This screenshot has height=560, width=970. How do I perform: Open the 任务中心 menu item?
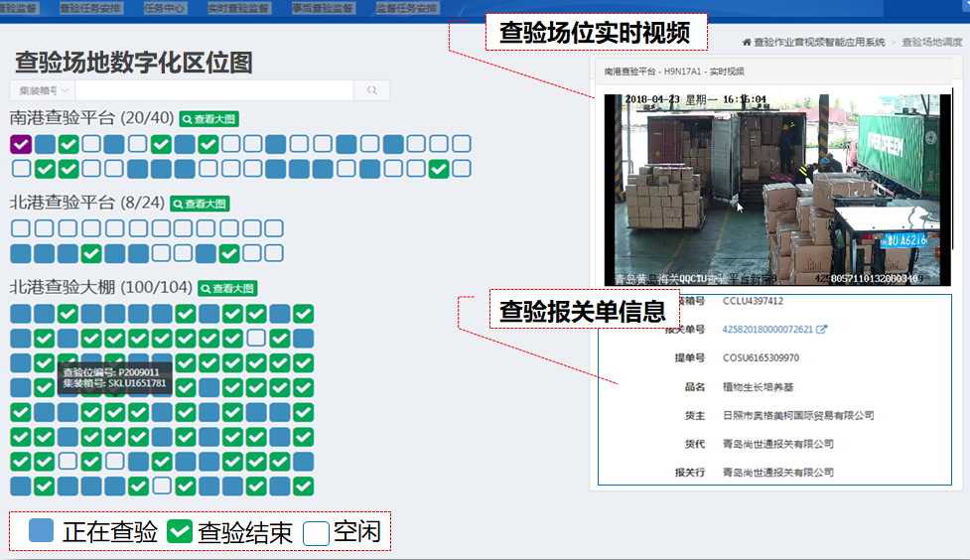[164, 8]
